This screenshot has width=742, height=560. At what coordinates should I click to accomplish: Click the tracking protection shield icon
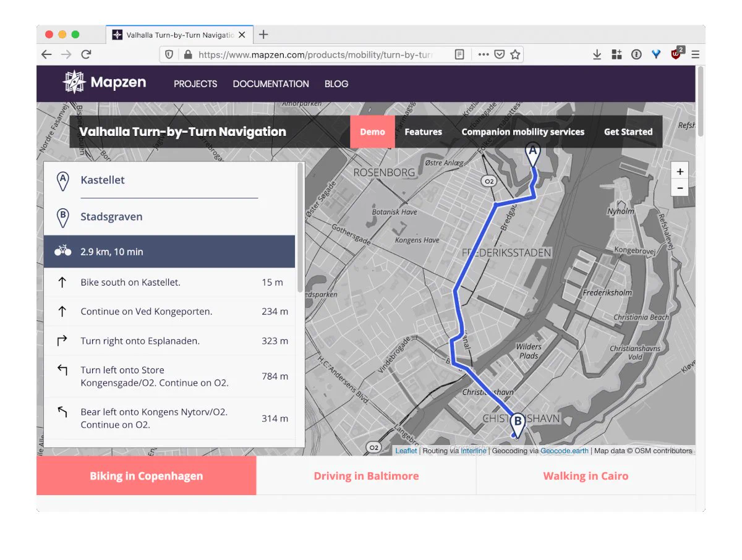[169, 54]
